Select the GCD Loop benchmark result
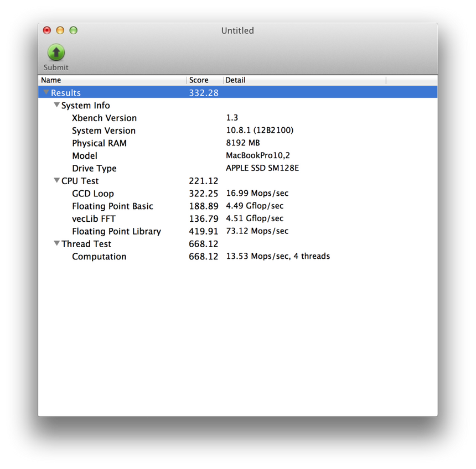The height and width of the screenshot is (469, 476). (92, 194)
